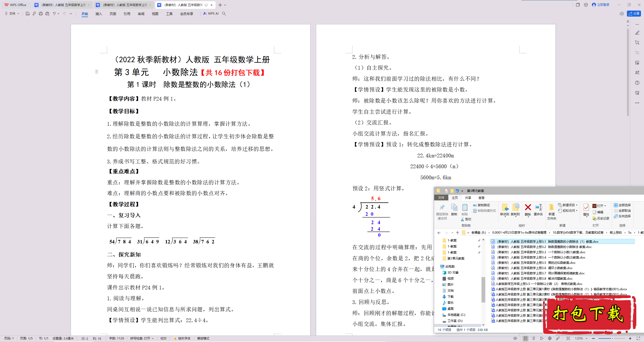
Task: Click the Copy icon in Explorer clipboard group
Action: coord(454,210)
